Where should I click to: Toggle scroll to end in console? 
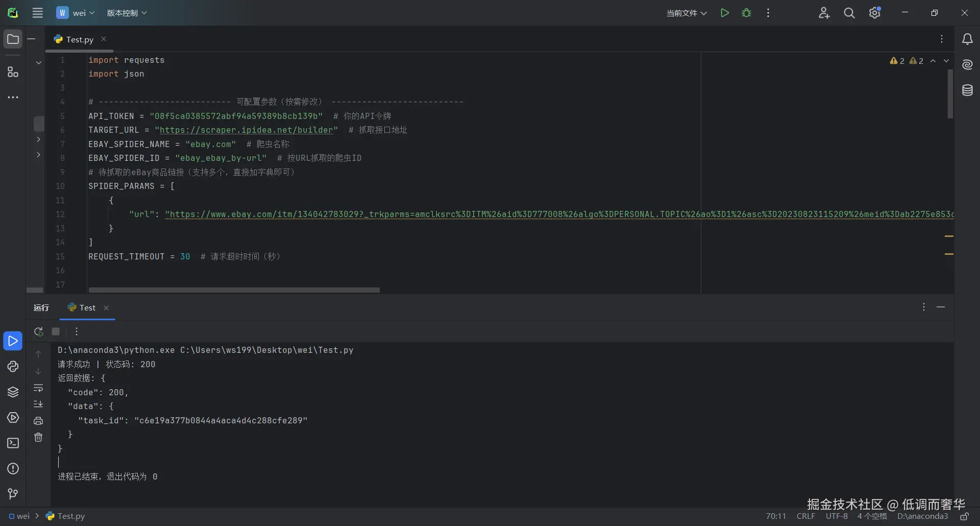pyautogui.click(x=38, y=404)
